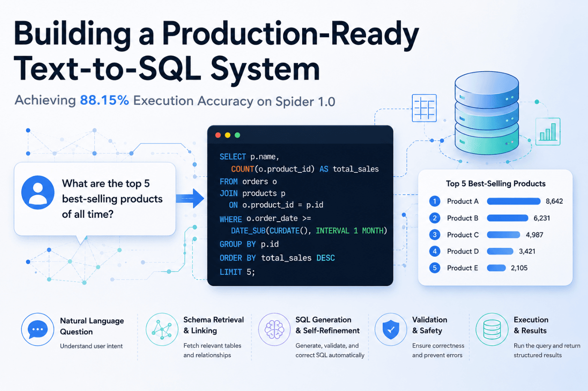Click the chat bubble Natural Language Question icon
Viewport: 588px width, 391px height.
pos(38,329)
